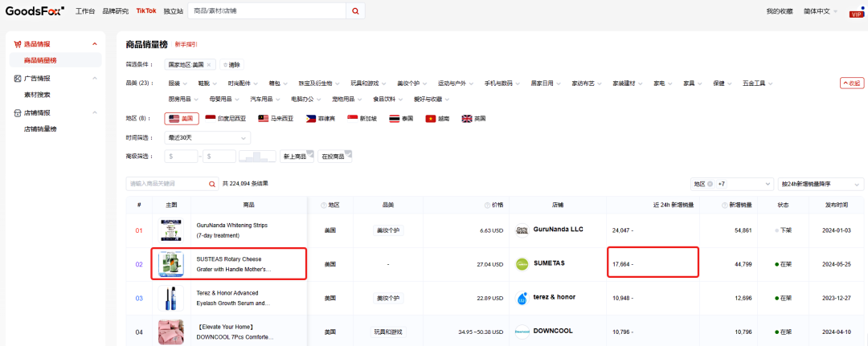Select the 英国 flag region
Image resolution: width=868 pixels, height=346 pixels.
474,119
